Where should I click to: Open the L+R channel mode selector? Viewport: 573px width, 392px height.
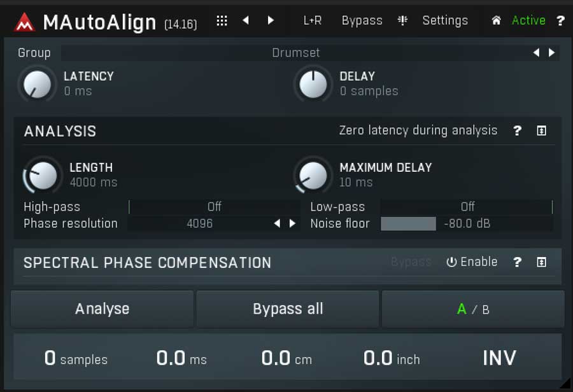[313, 20]
